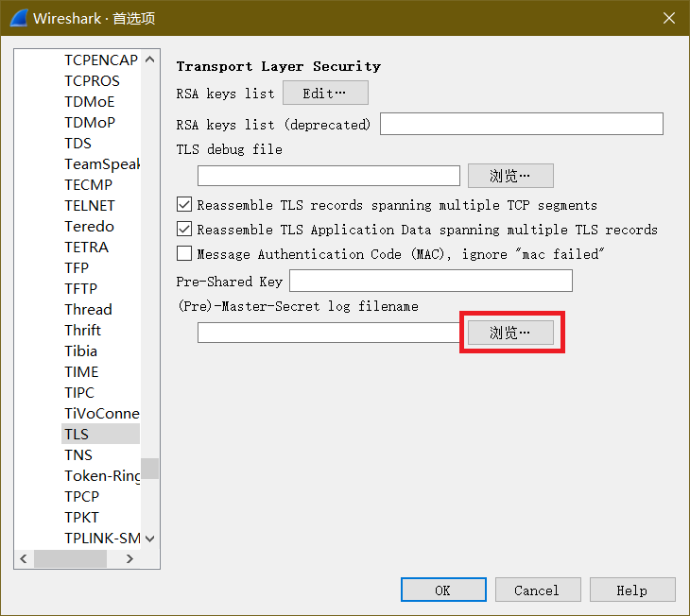Click the Master-Secret log filename text field
The width and height of the screenshot is (690, 616).
point(328,333)
